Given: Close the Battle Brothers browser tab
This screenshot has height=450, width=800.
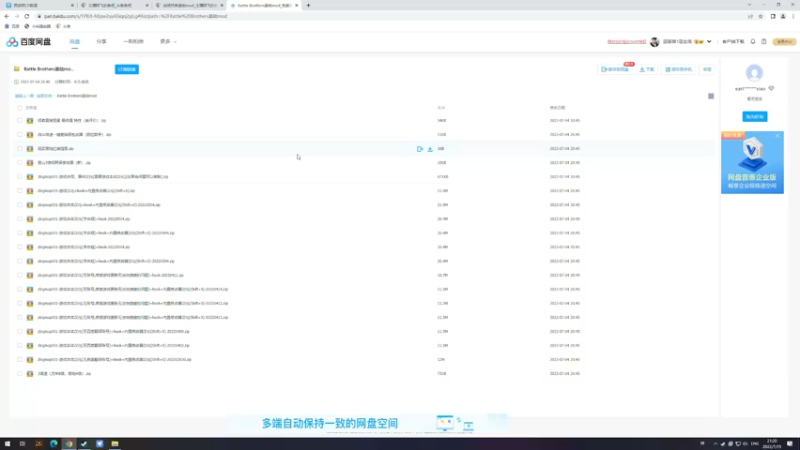Looking at the screenshot, I should 296,5.
